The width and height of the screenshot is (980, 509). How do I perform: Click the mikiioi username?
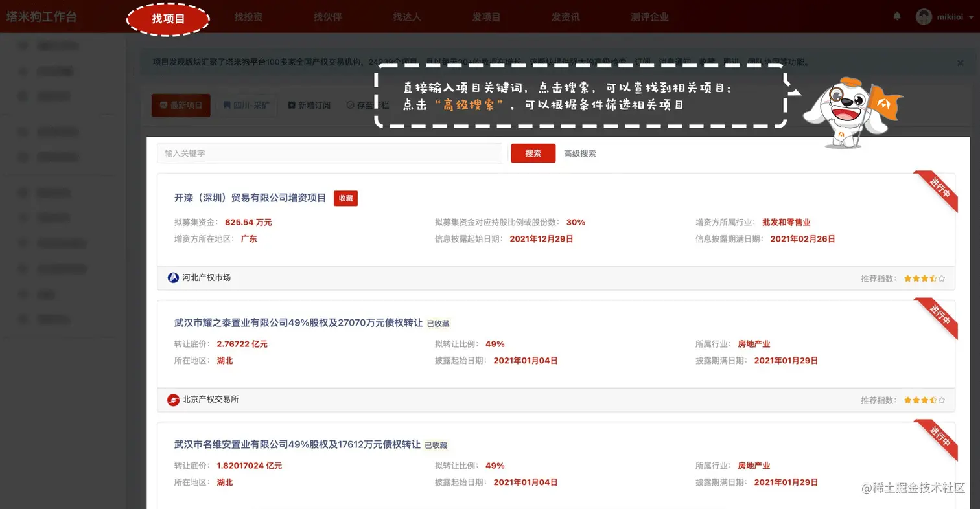pos(950,17)
